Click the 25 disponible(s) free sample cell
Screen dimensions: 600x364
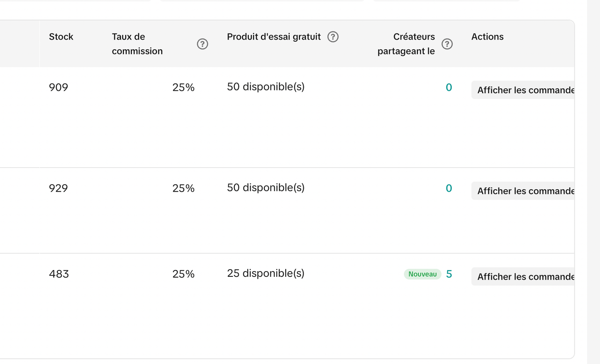266,273
